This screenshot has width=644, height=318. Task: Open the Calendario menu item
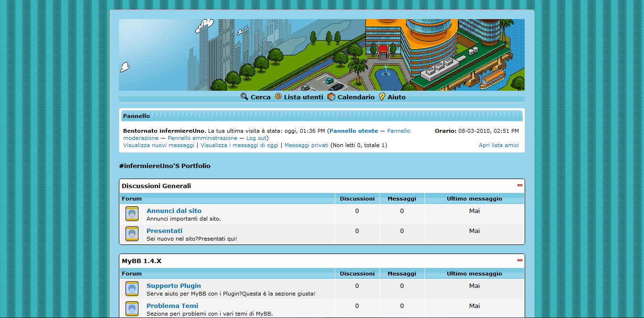tap(356, 97)
